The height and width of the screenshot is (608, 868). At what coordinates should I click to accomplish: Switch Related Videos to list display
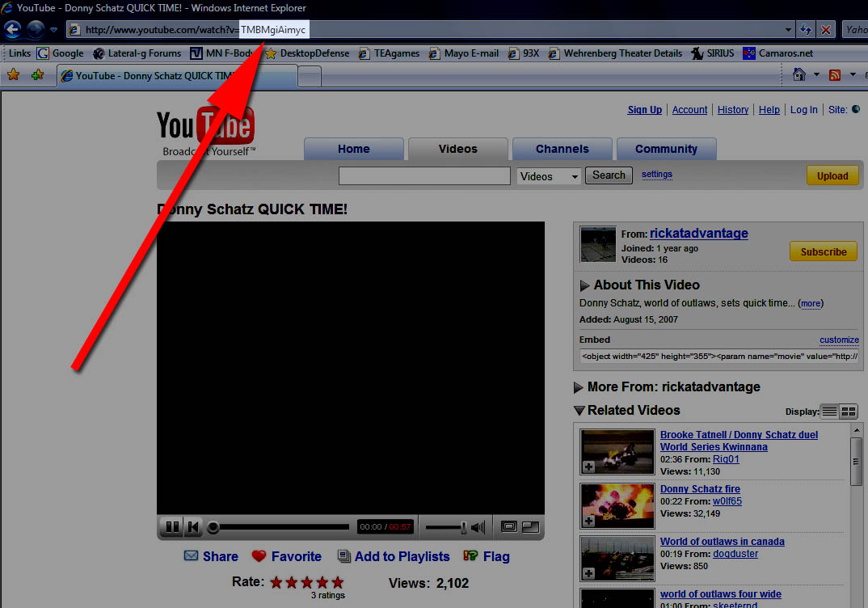click(829, 412)
